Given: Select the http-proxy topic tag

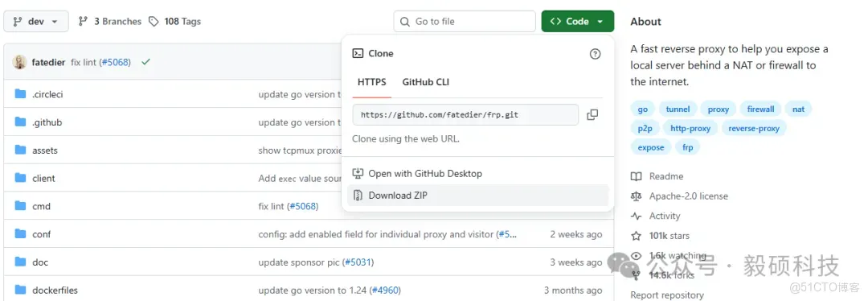Looking at the screenshot, I should click(x=690, y=128).
